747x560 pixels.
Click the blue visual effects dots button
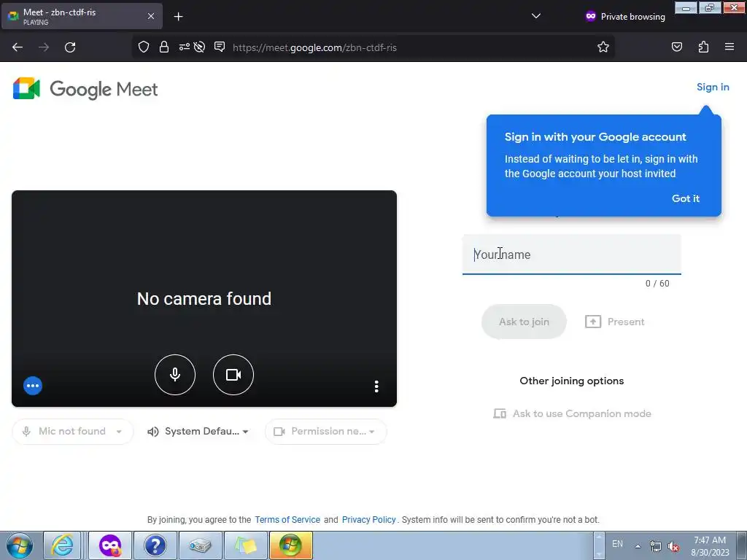33,386
